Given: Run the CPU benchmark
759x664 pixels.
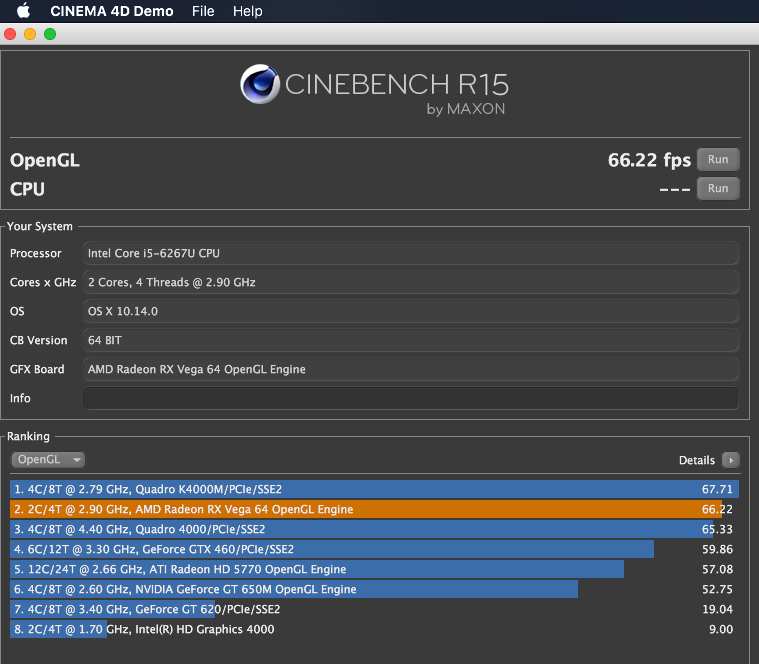Looking at the screenshot, I should coord(718,188).
